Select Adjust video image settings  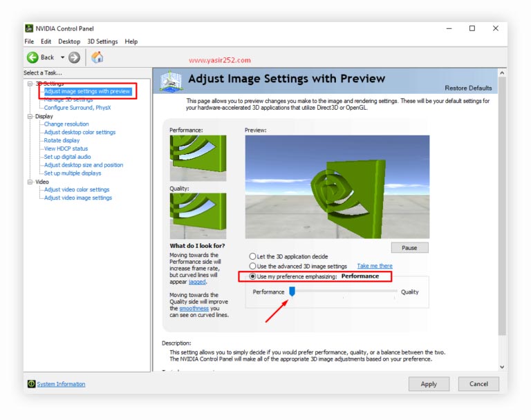coord(78,198)
